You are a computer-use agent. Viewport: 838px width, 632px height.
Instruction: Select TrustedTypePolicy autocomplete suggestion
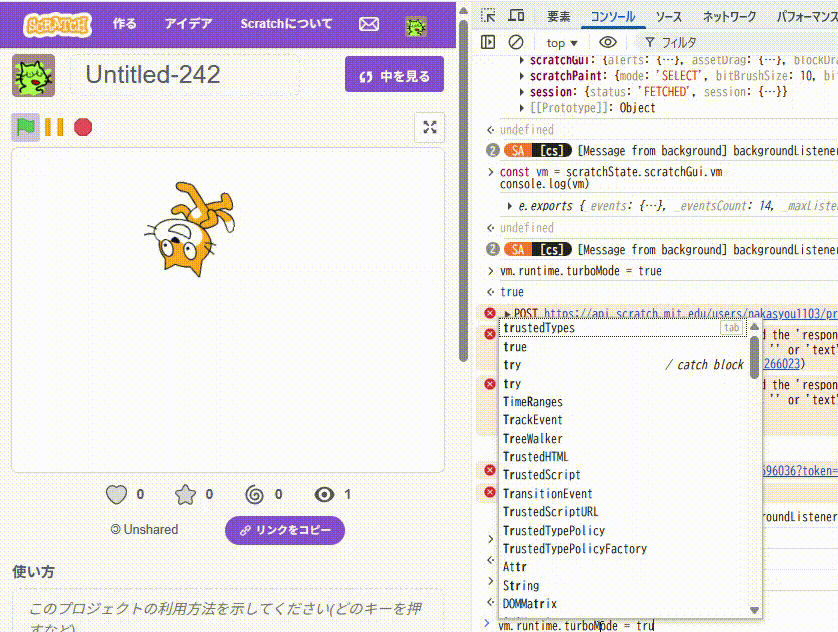pyautogui.click(x=623, y=530)
